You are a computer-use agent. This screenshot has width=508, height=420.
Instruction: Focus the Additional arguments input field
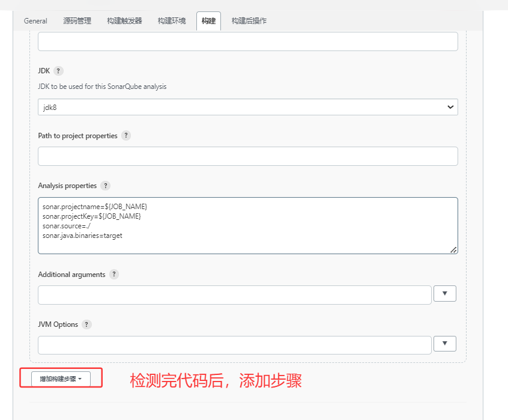pos(235,295)
